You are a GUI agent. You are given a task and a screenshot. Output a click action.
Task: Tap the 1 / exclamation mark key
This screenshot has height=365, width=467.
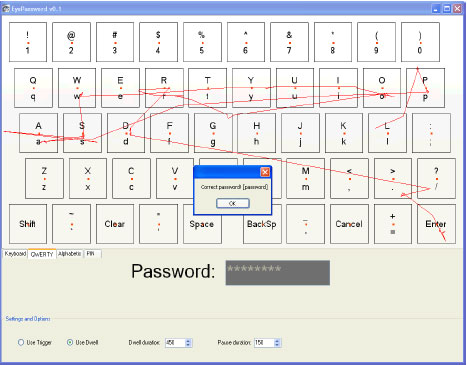pos(28,42)
